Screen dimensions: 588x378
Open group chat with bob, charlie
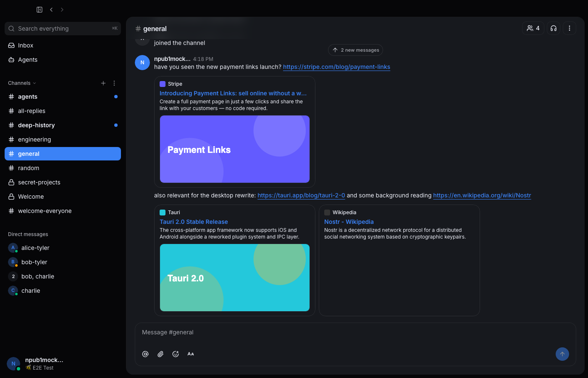pos(63,276)
